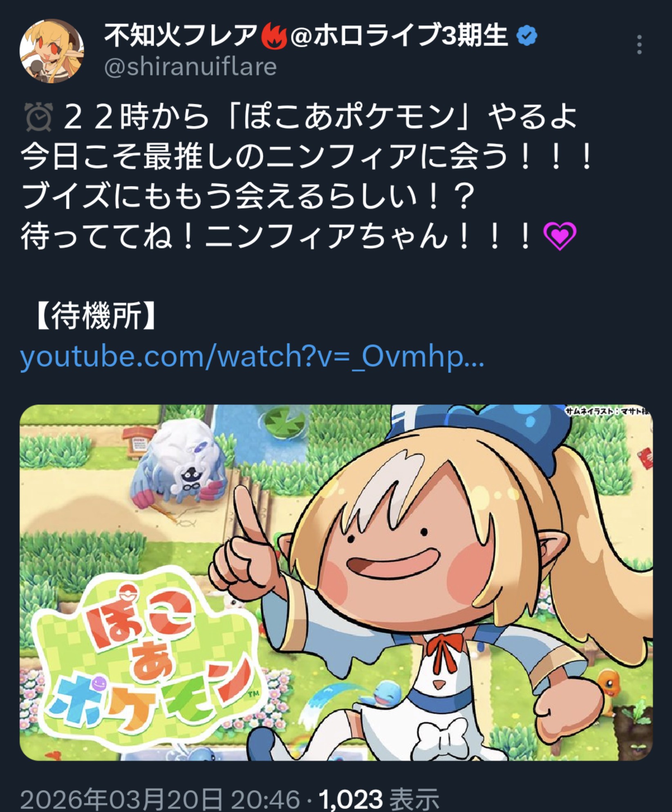Open the stream thumbnail image
The width and height of the screenshot is (672, 812).
(336, 583)
